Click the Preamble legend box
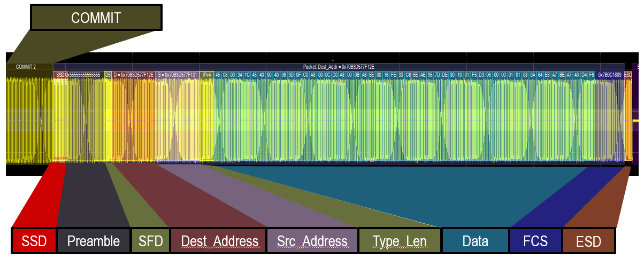Viewport: 644px width, 259px height. point(94,241)
